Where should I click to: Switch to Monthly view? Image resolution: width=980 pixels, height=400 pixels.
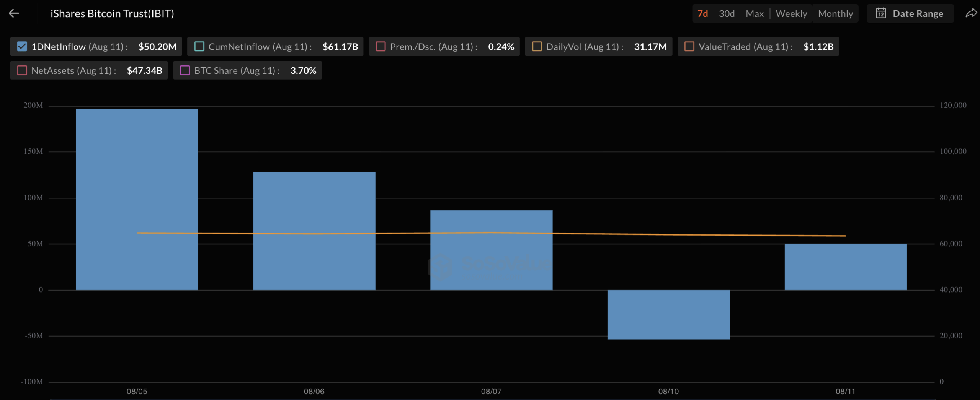835,14
